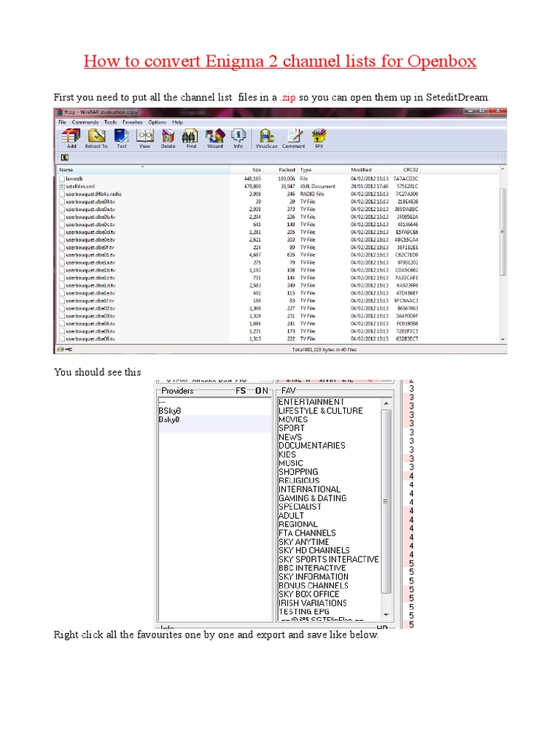Screen dimensions: 560x747
Task: Select MUSIC favourite entry
Action: click(x=290, y=463)
